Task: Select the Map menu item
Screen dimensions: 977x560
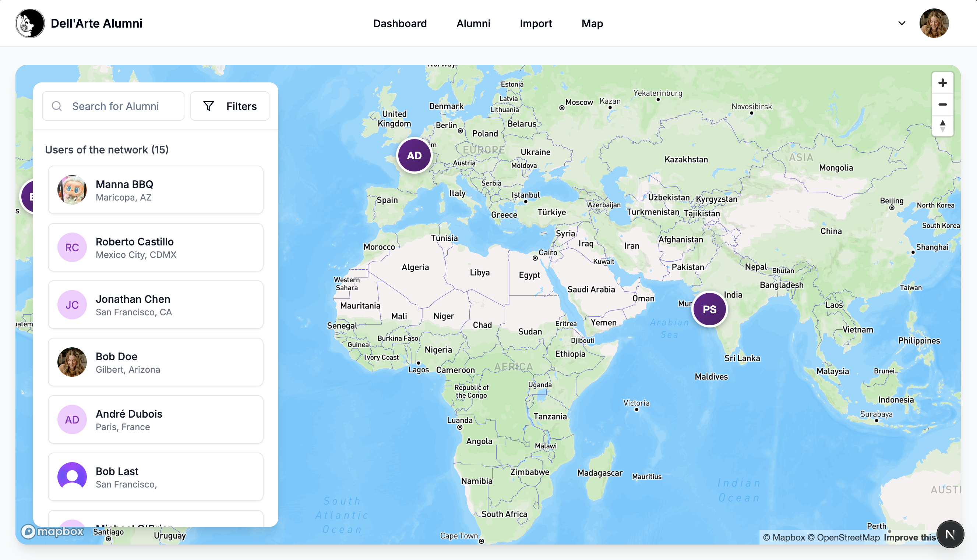Action: (x=592, y=24)
